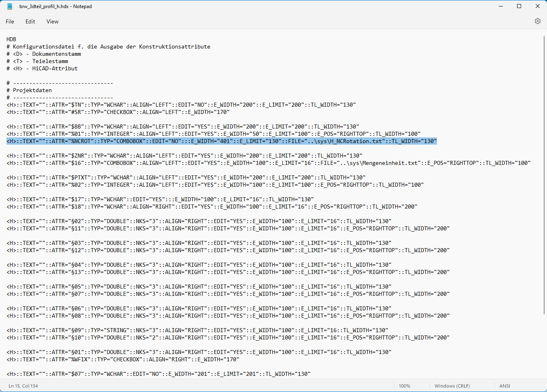Click the 100% zoom level in status bar
The width and height of the screenshot is (547, 392).
click(404, 386)
